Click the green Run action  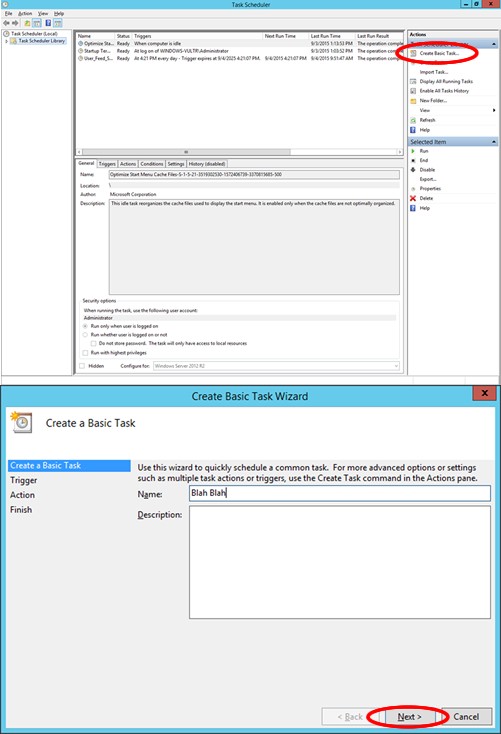pyautogui.click(x=424, y=151)
